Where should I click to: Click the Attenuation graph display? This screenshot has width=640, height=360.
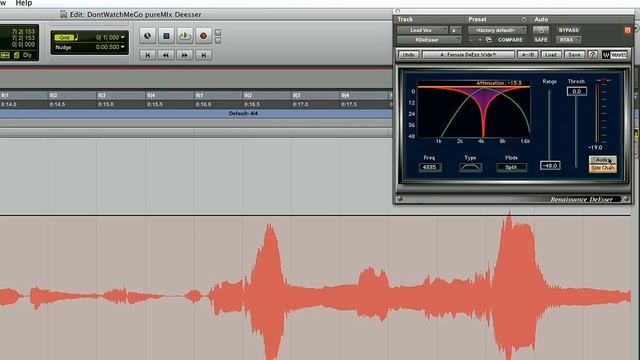[474, 109]
